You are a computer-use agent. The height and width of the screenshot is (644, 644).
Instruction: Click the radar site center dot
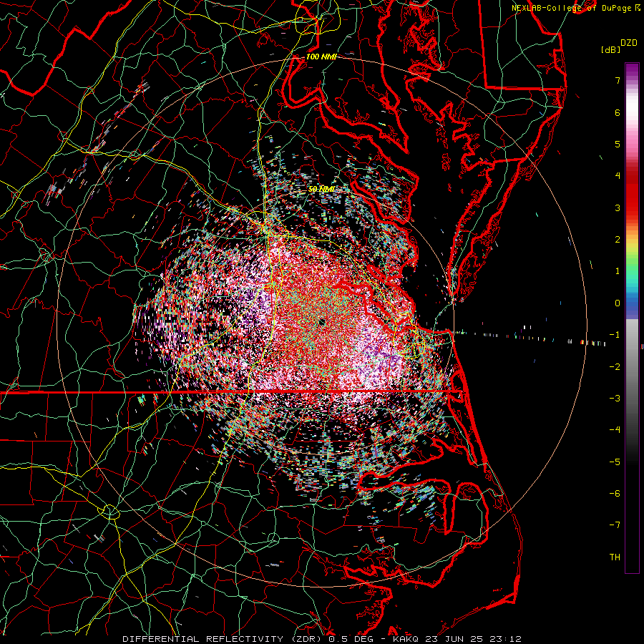[x=321, y=322]
